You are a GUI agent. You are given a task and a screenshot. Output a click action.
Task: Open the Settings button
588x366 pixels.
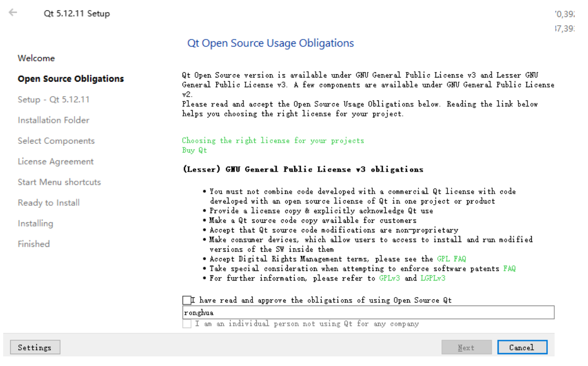coord(35,347)
